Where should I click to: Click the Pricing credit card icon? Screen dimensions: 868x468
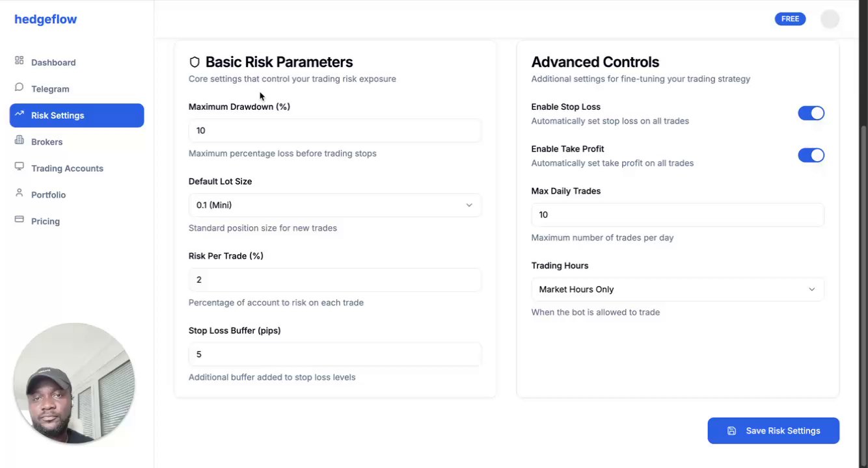click(x=19, y=220)
